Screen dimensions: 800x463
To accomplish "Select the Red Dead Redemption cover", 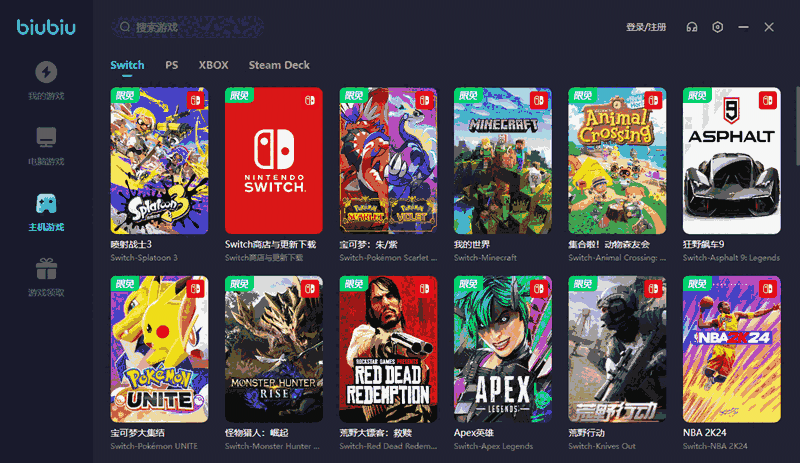I will pos(388,349).
